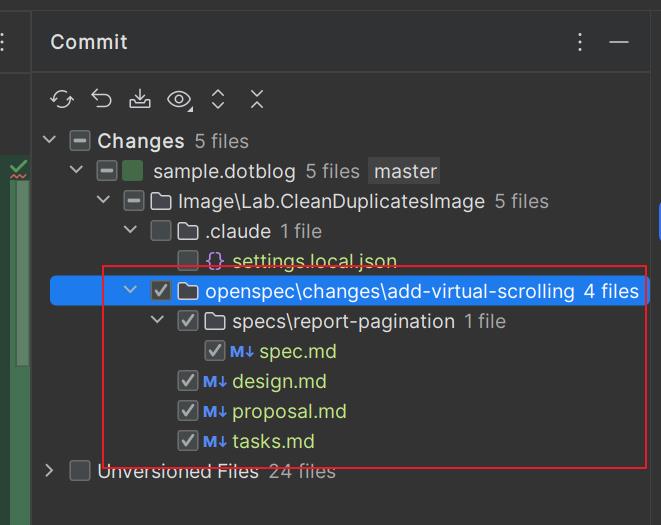Image resolution: width=661 pixels, height=525 pixels.
Task: Collapse the specs\report-pagination folder
Action: [x=157, y=321]
